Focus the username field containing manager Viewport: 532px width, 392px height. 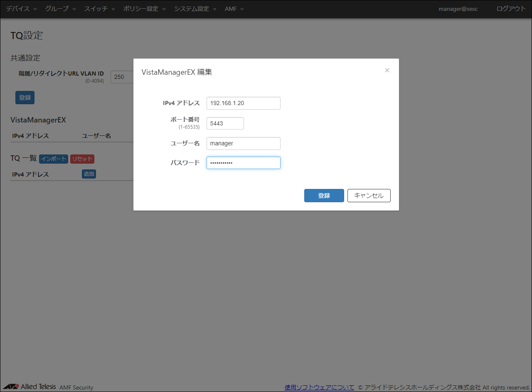(243, 143)
